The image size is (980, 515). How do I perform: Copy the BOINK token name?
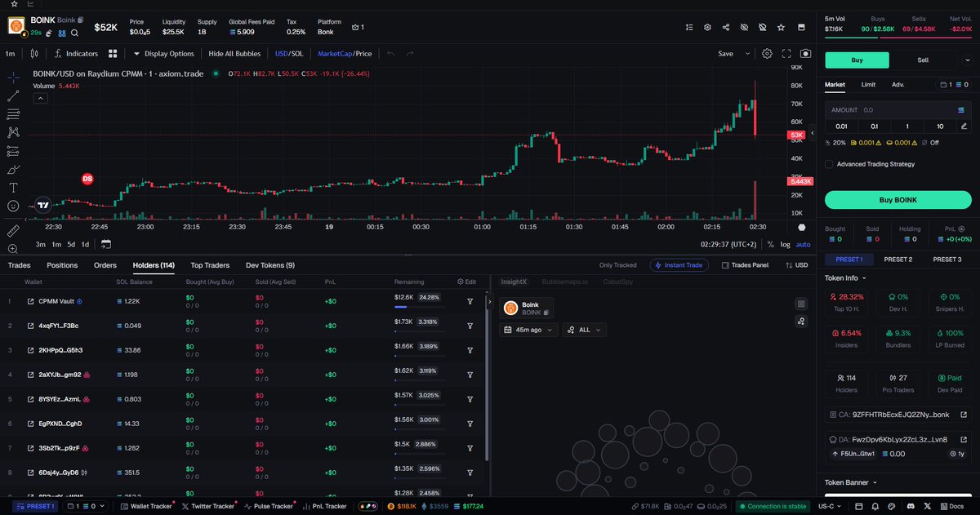pos(82,20)
